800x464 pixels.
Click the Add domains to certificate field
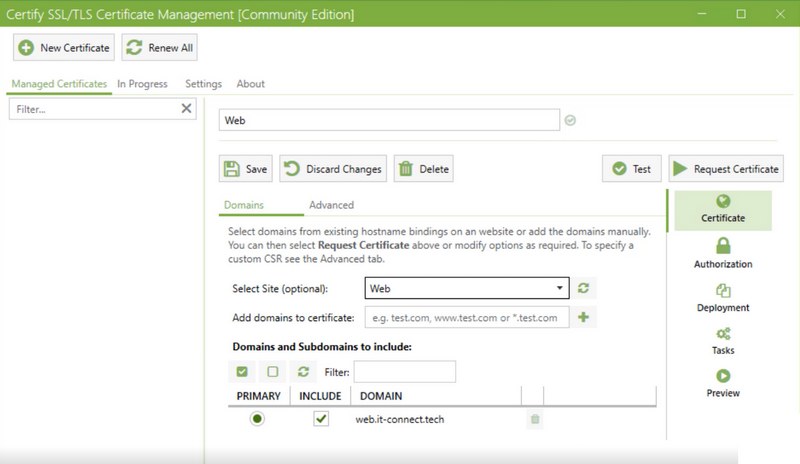click(x=466, y=317)
